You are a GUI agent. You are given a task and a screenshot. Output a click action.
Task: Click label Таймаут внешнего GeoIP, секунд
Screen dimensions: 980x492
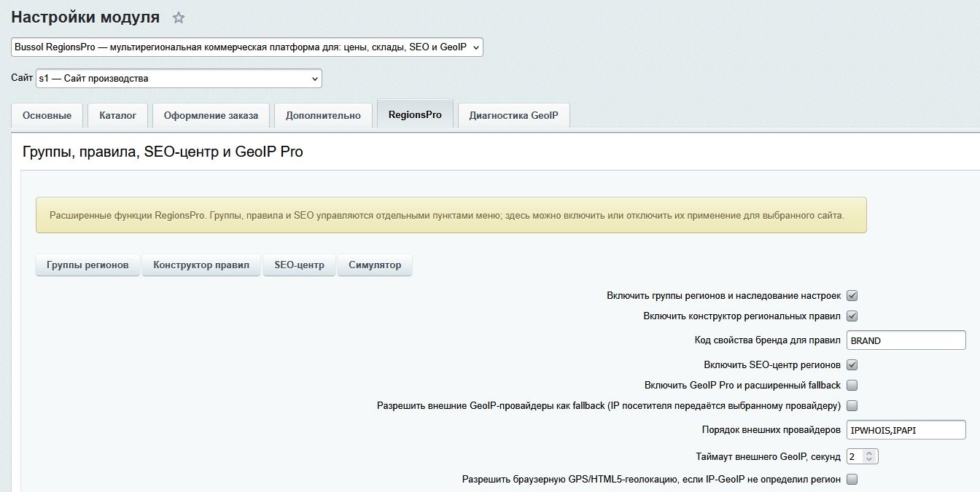click(769, 457)
